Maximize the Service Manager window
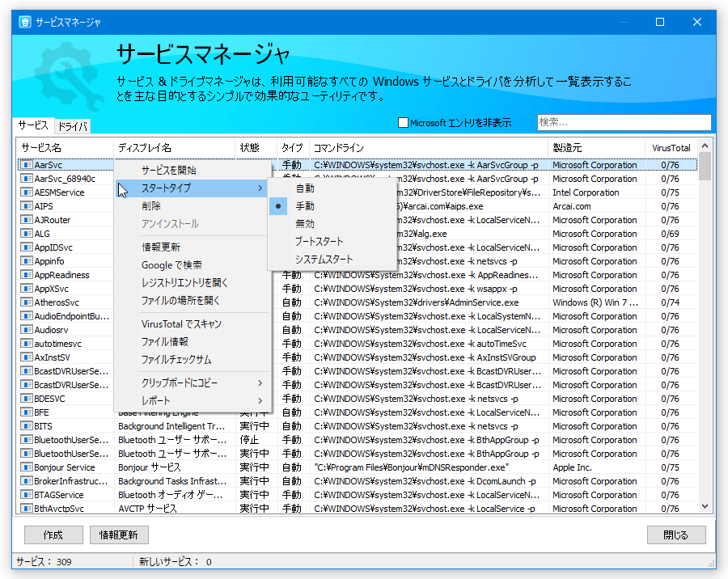This screenshot has width=728, height=579. tap(660, 22)
